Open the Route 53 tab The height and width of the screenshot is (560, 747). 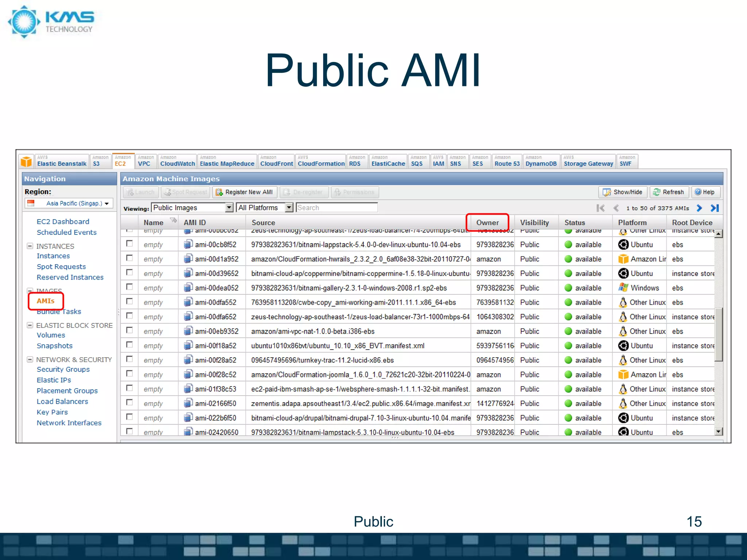507,161
